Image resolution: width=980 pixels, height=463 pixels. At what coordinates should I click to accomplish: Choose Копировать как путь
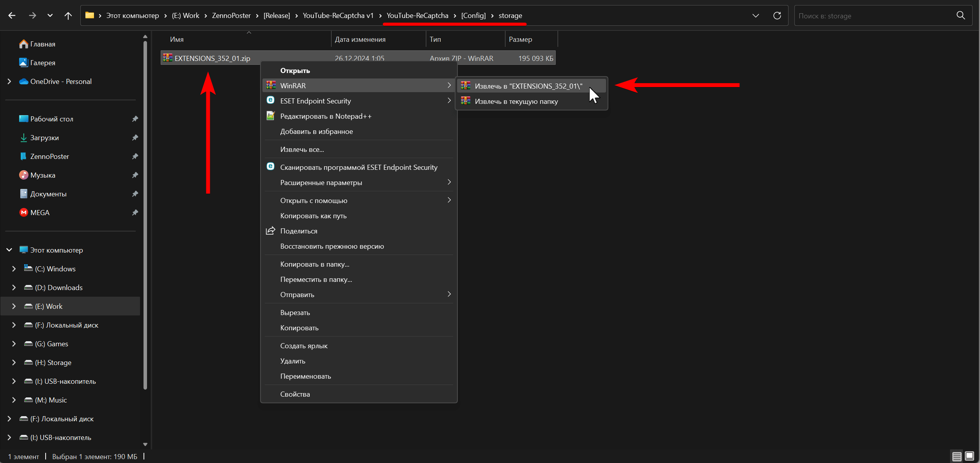[x=359, y=216]
